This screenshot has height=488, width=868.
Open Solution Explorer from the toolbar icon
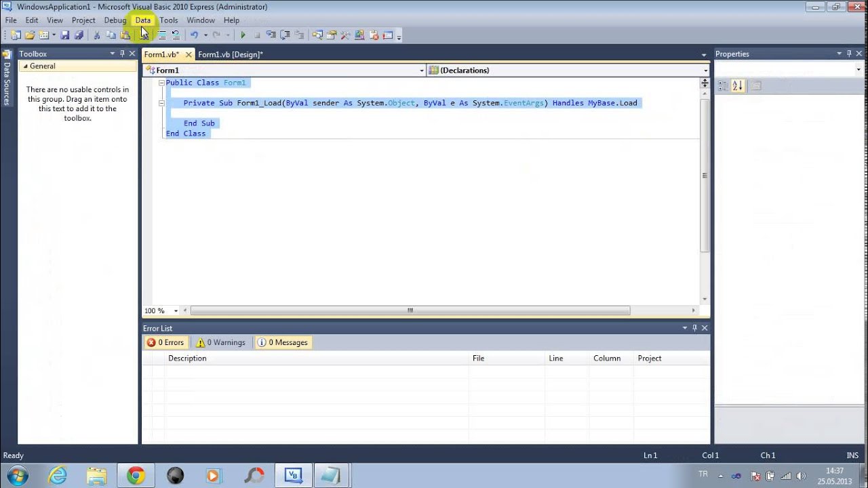pyautogui.click(x=317, y=35)
